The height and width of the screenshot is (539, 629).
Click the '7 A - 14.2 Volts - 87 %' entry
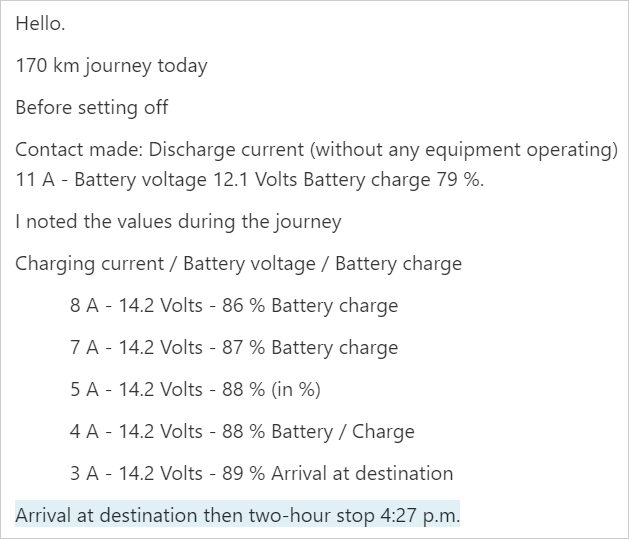(234, 347)
